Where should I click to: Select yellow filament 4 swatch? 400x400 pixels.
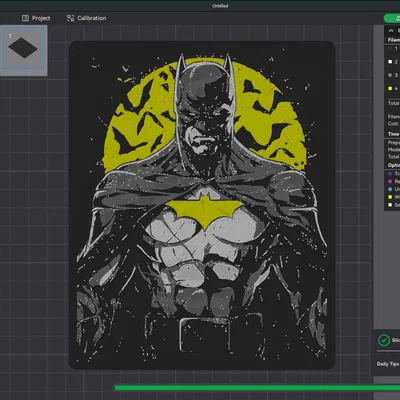click(390, 88)
